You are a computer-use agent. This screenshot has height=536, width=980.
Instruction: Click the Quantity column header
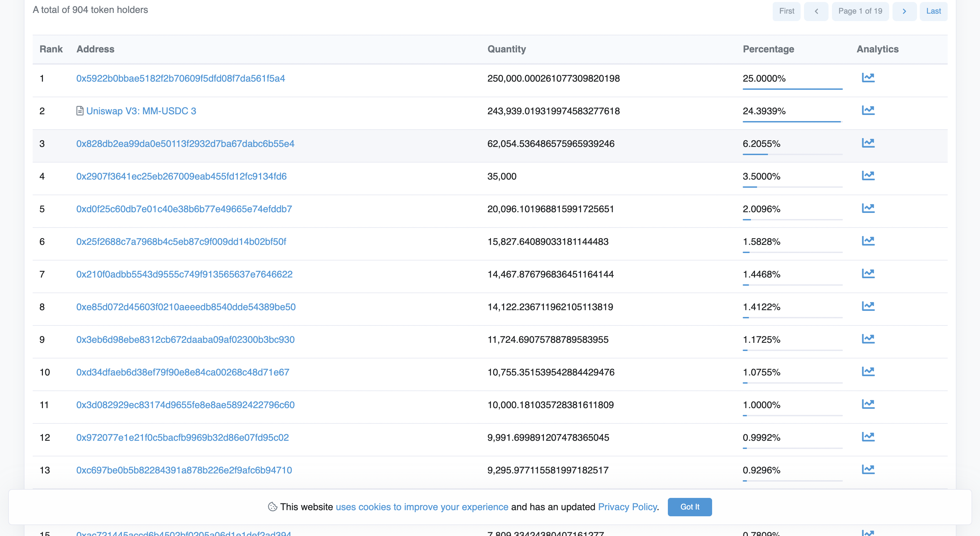(507, 49)
